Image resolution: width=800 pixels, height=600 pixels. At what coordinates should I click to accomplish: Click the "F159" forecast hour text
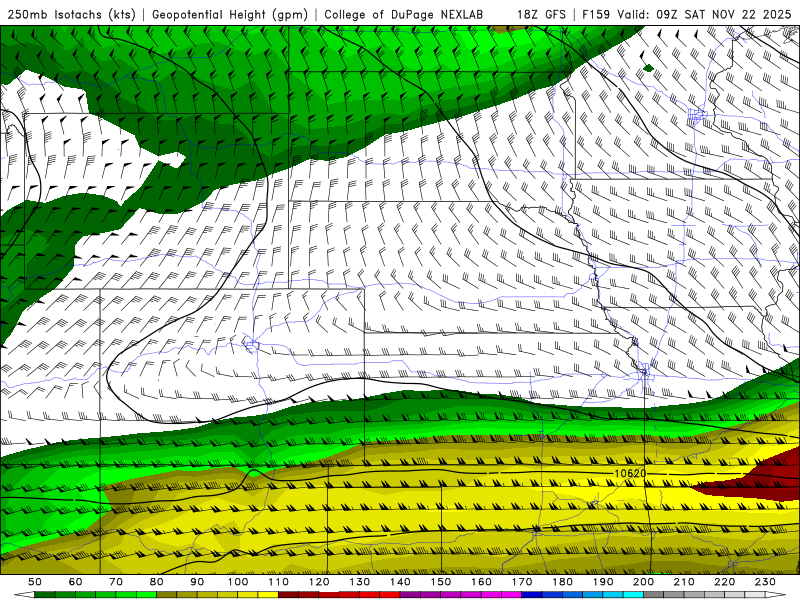tap(596, 14)
